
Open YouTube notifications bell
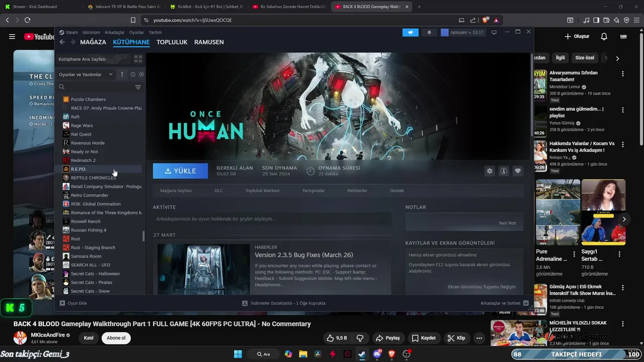click(x=604, y=36)
